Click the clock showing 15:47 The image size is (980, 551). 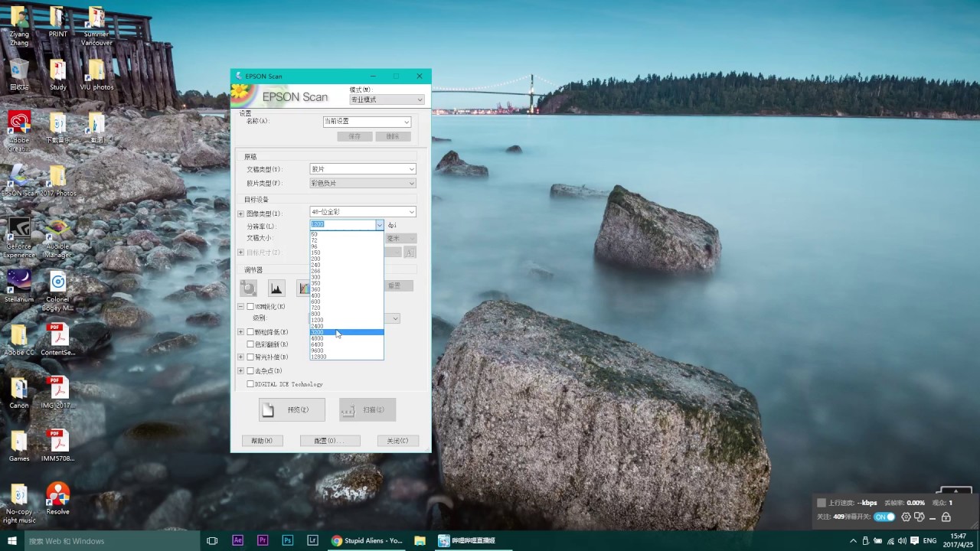pos(958,540)
